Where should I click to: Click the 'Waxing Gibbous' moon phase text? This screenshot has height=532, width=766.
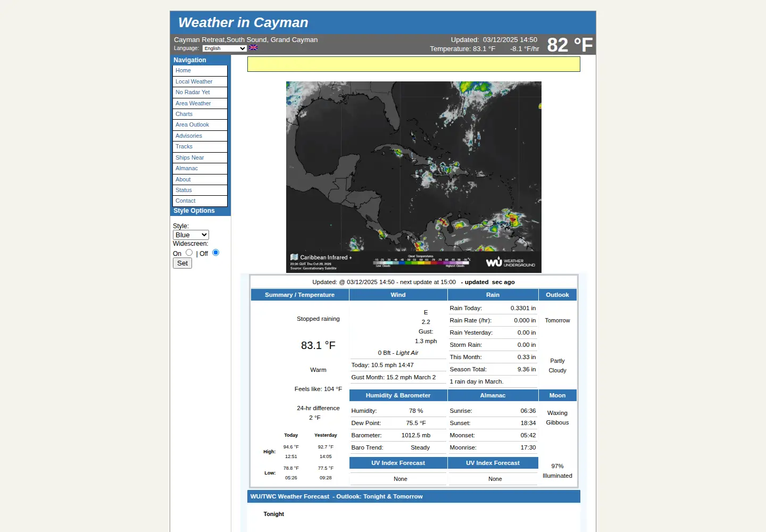557,418
